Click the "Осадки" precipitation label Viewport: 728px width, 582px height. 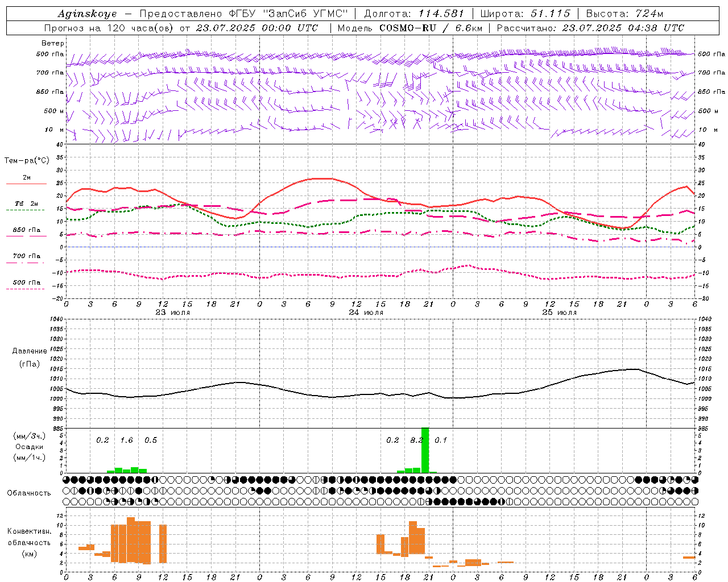[30, 447]
